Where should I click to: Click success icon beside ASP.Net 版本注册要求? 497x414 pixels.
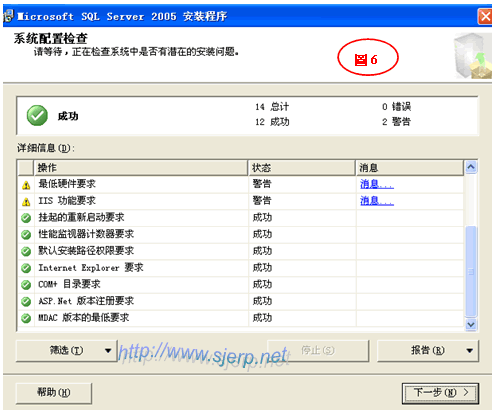click(x=26, y=301)
